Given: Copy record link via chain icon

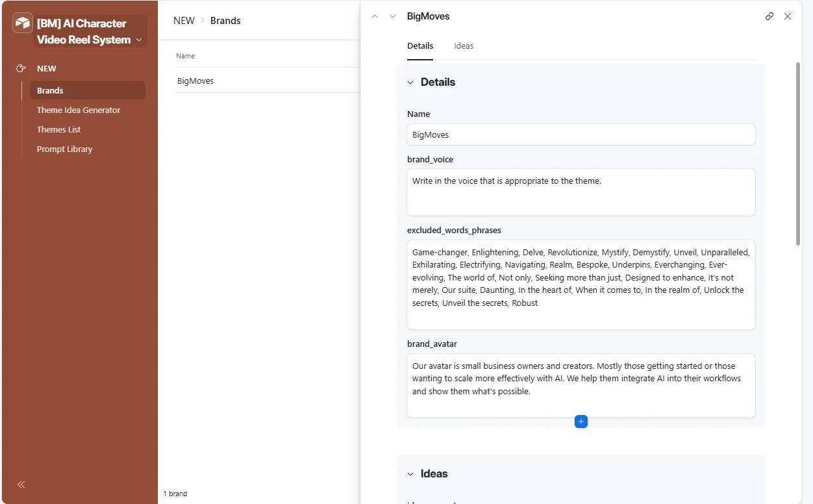Looking at the screenshot, I should click(769, 16).
